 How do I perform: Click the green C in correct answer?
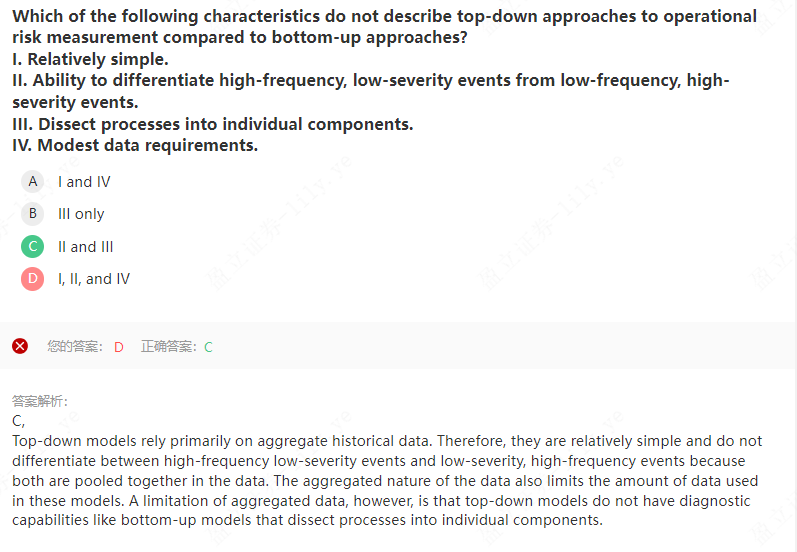[208, 347]
